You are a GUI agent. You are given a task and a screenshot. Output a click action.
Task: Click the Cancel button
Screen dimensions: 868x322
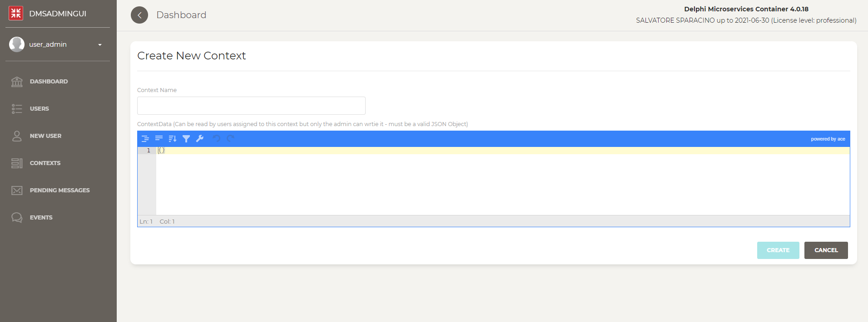(826, 250)
